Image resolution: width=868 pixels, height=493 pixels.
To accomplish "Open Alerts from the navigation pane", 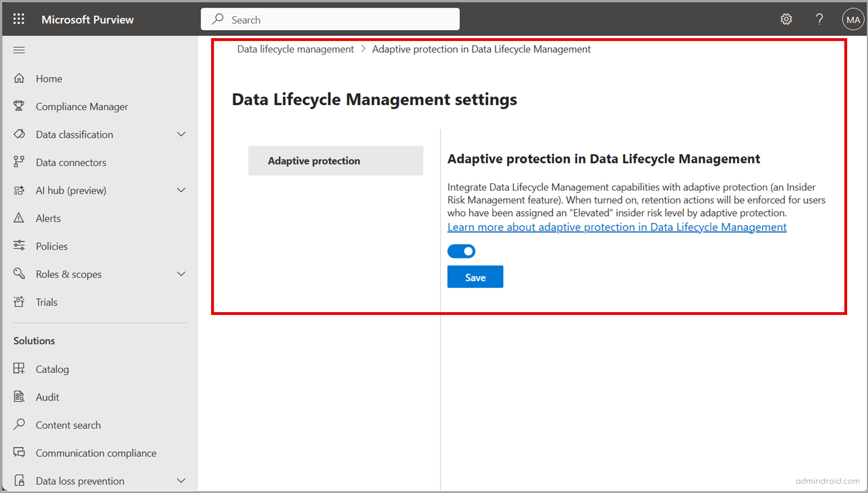I will pos(47,218).
